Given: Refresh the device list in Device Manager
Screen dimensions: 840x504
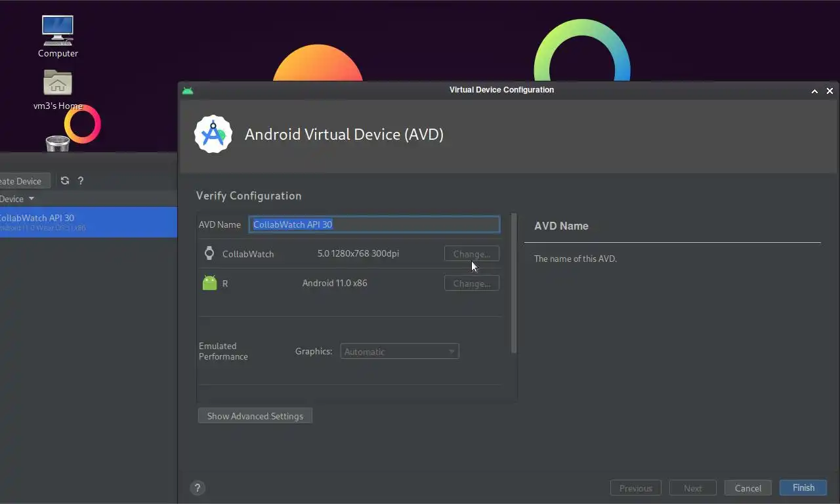Looking at the screenshot, I should [x=65, y=180].
